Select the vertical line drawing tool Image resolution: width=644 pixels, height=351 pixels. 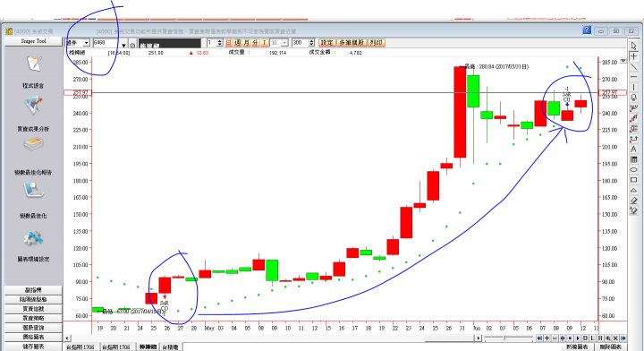pos(633,87)
